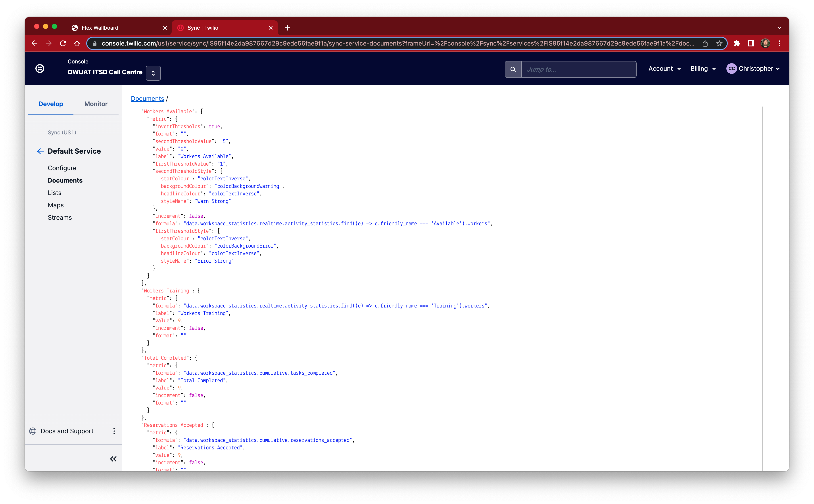Click in the Jump to search field
The image size is (814, 504).
578,69
